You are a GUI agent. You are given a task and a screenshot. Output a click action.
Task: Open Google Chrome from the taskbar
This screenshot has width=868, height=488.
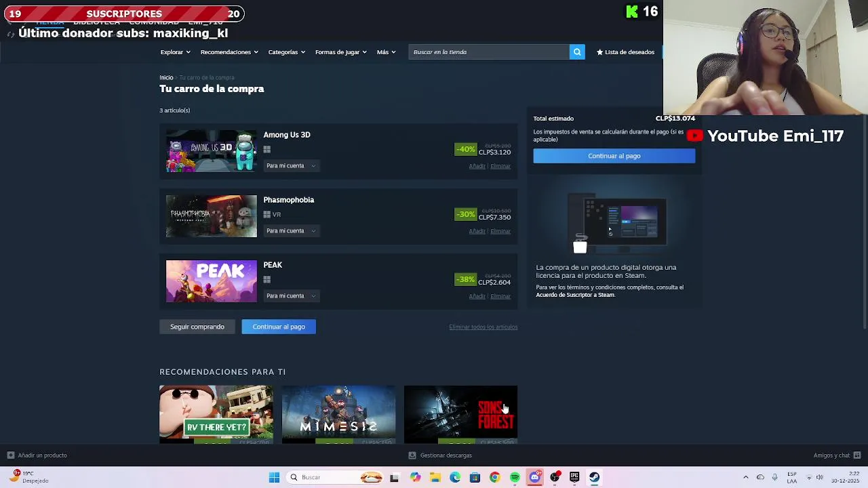494,478
